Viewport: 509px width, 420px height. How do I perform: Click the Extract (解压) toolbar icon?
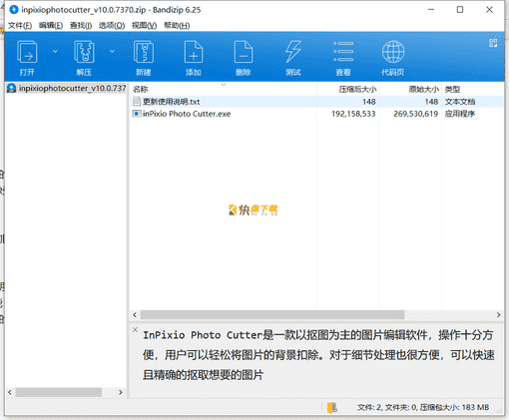click(84, 52)
